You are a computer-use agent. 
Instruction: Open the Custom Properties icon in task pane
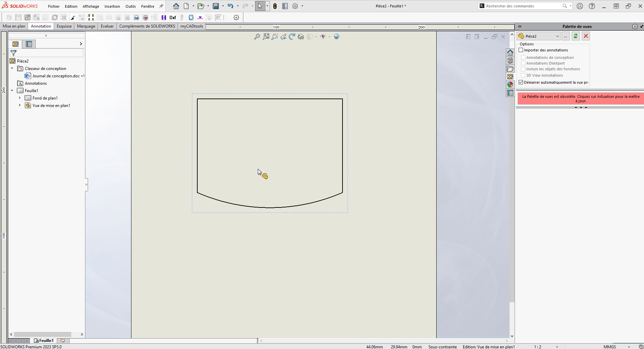(x=510, y=93)
